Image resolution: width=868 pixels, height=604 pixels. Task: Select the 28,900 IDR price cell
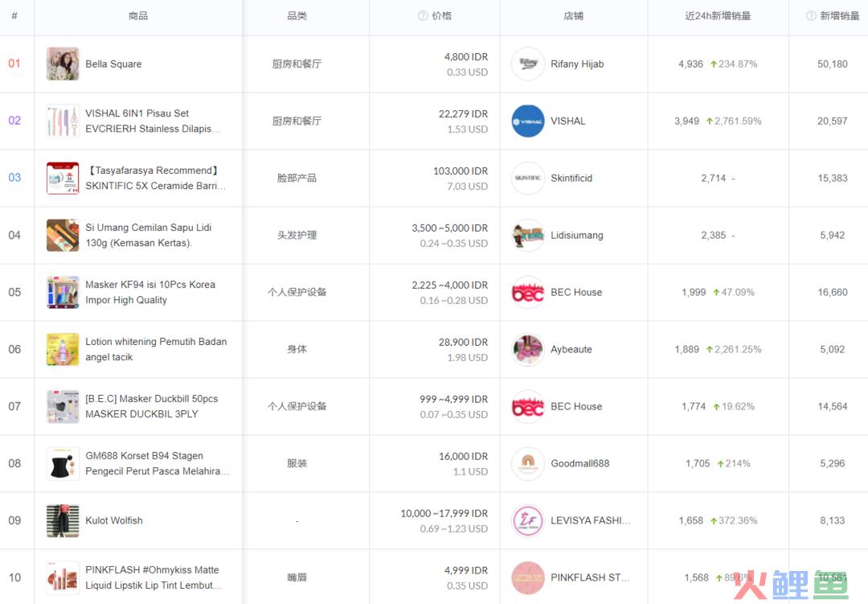pos(464,342)
